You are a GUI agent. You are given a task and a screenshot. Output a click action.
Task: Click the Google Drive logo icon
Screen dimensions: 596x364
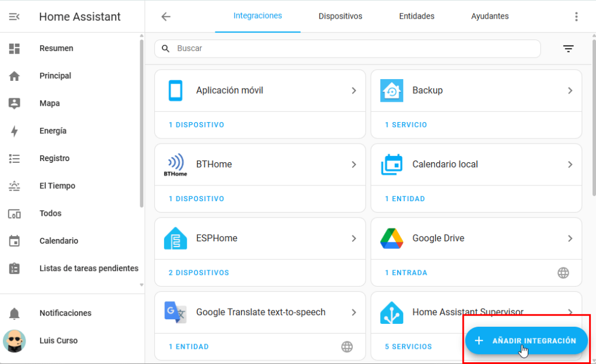[x=392, y=238]
